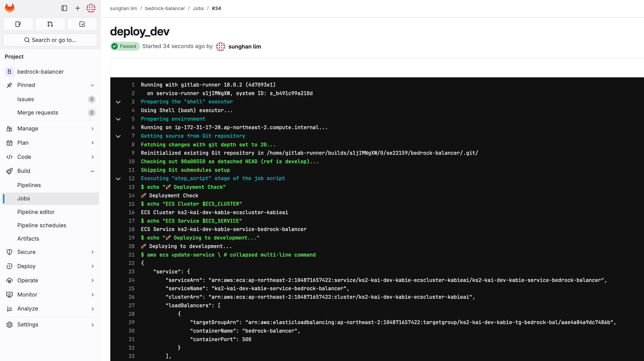
Task: Click the bedrock-balancer project avatar
Action: coord(9,72)
